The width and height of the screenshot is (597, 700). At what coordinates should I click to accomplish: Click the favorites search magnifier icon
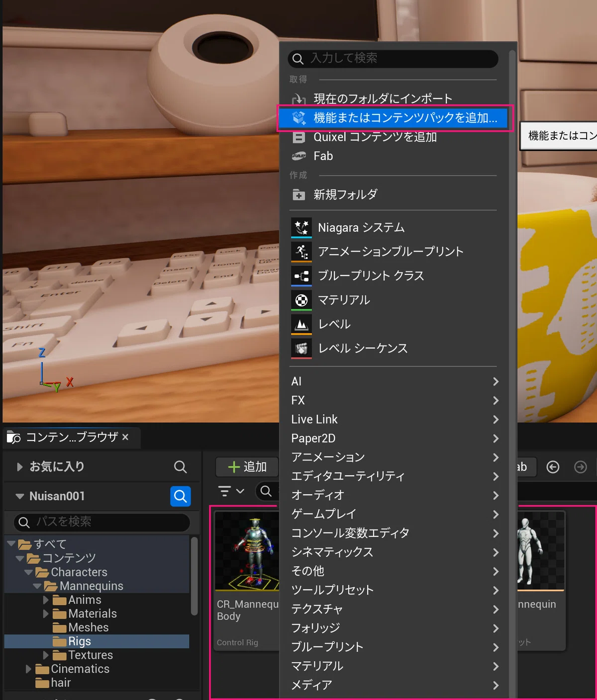click(180, 467)
